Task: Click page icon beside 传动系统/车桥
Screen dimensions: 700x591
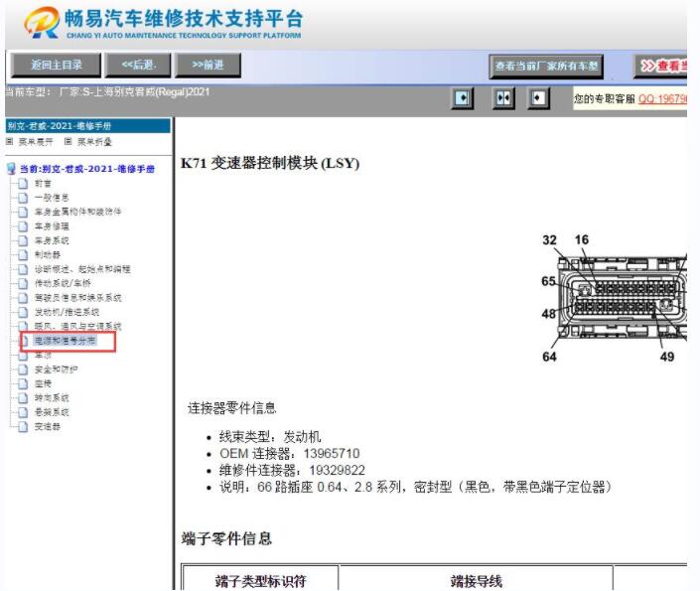Action: point(23,283)
